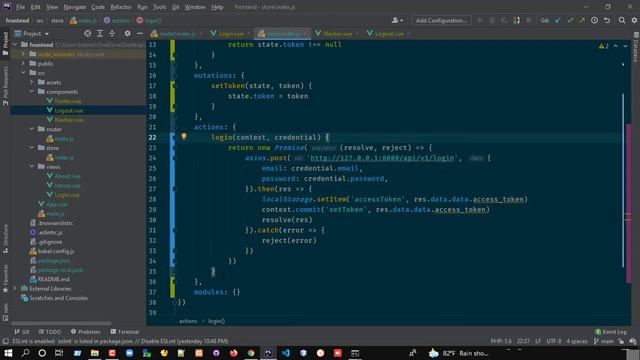This screenshot has height=360, width=640.
Task: Open the user account dropdown in toolbar
Action: tap(397, 20)
